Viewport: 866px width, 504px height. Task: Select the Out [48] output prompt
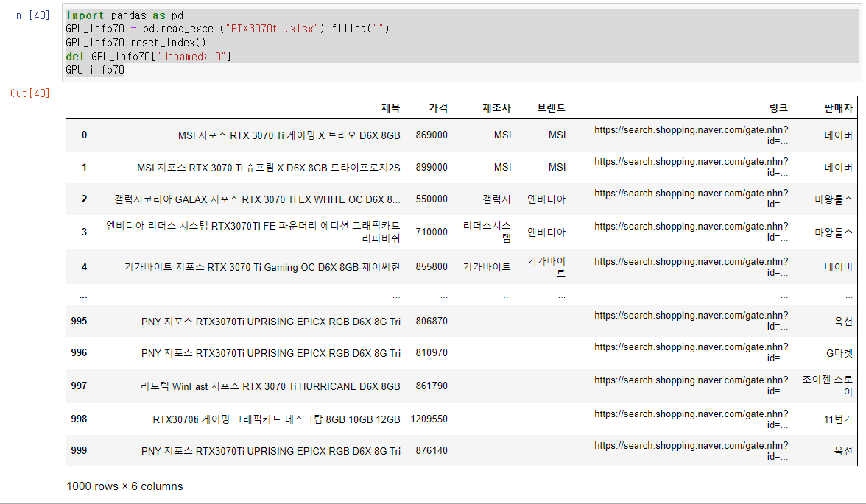tap(33, 93)
